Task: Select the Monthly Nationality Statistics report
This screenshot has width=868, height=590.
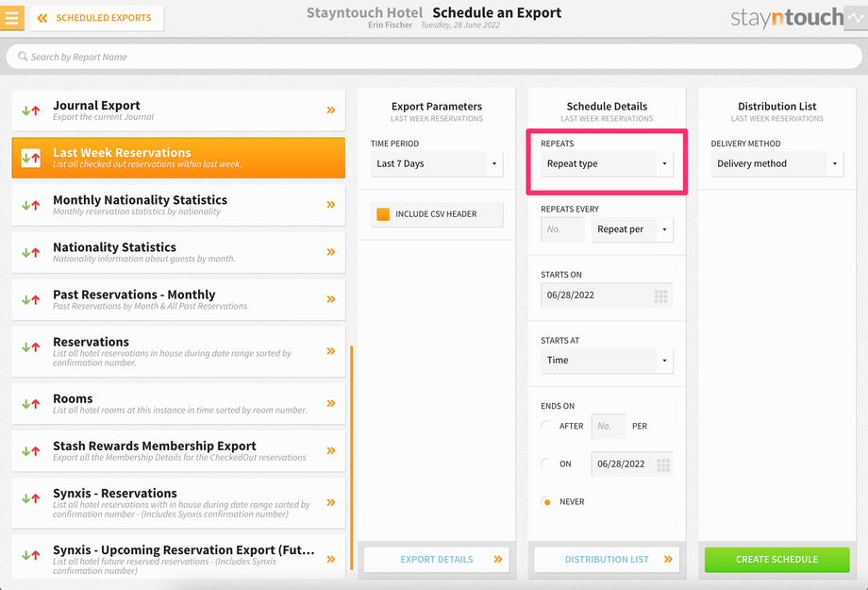Action: point(178,205)
